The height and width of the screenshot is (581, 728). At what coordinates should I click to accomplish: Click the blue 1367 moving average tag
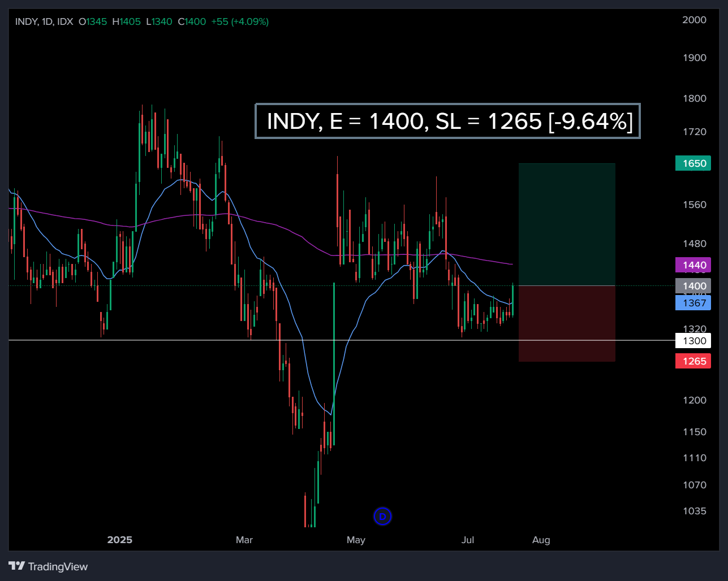coord(693,303)
